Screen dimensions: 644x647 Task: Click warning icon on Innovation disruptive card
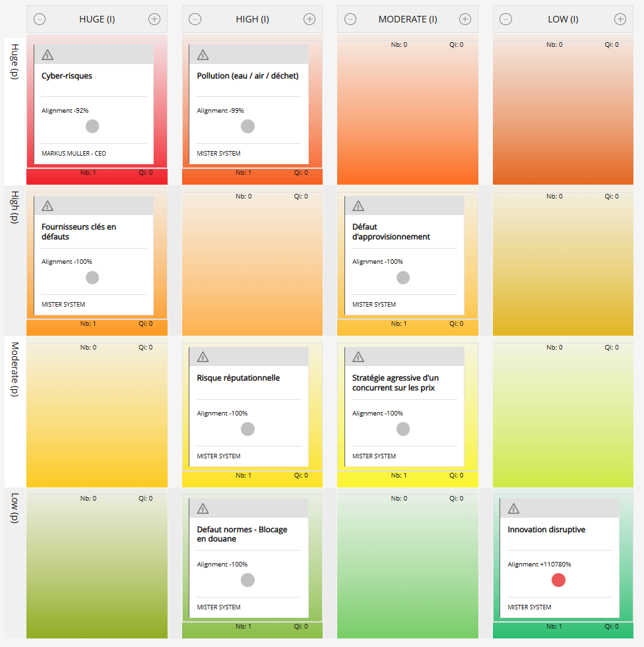(x=514, y=508)
